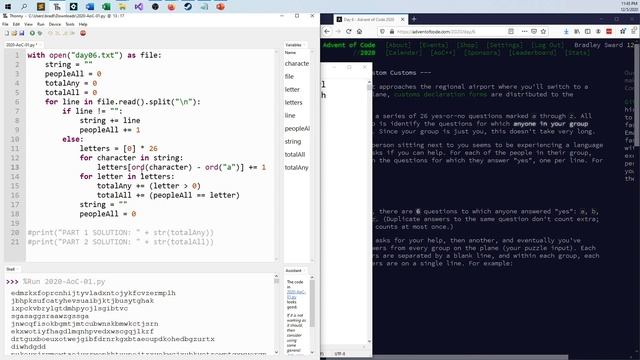
Task: Open a new browser tab with plus button
Action: click(414, 19)
